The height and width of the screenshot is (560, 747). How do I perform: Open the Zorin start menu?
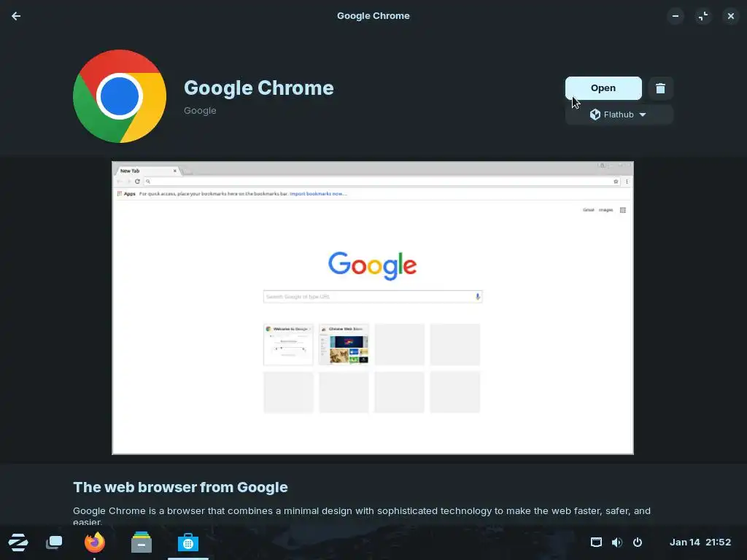coord(18,542)
